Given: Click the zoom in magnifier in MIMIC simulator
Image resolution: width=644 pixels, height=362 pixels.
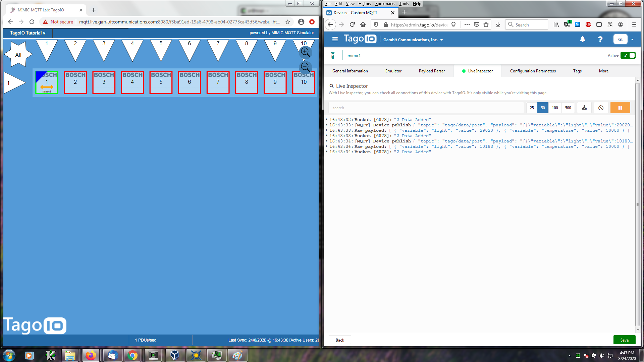Looking at the screenshot, I should pyautogui.click(x=305, y=52).
